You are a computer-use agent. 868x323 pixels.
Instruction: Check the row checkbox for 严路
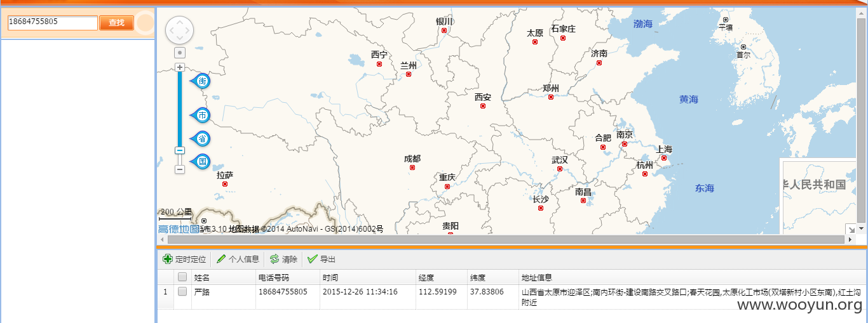182,292
